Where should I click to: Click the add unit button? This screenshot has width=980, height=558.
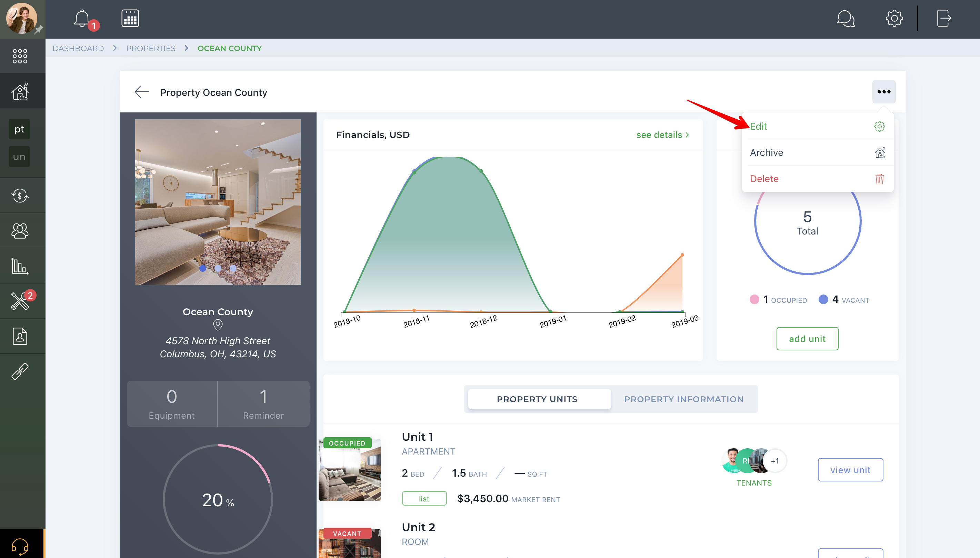(807, 339)
